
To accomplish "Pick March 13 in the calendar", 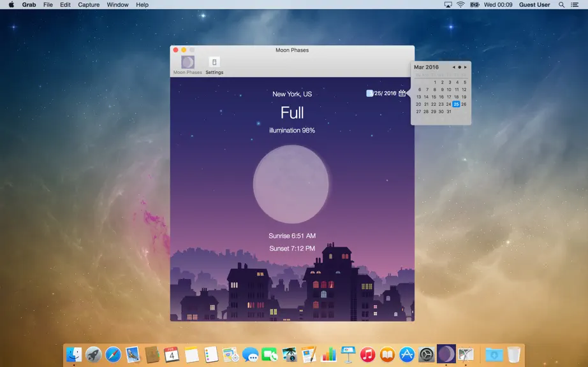I will point(418,97).
